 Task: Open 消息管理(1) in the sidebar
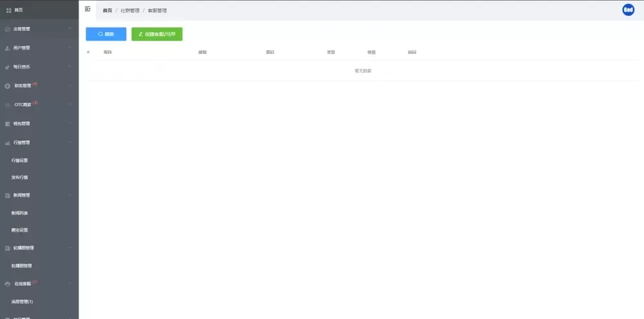click(x=23, y=301)
